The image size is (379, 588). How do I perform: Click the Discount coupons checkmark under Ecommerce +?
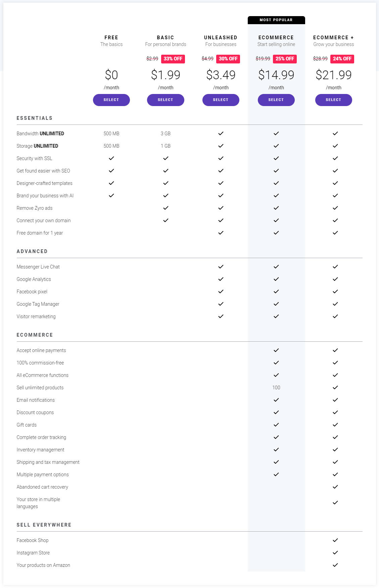click(x=335, y=412)
